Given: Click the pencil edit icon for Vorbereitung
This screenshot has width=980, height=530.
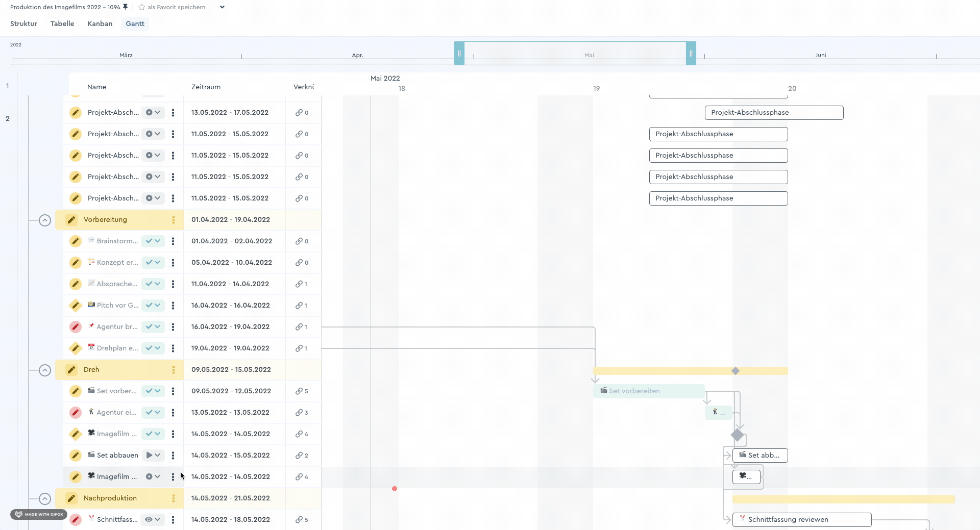Looking at the screenshot, I should (x=71, y=220).
